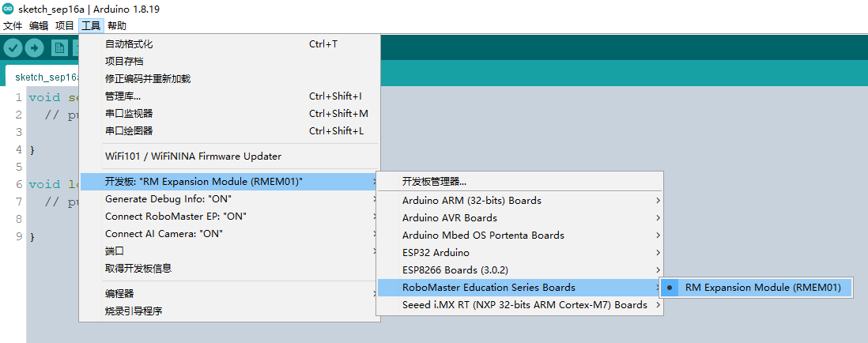Click the closing brace on line 9
Screen dimensions: 868x343
32,237
